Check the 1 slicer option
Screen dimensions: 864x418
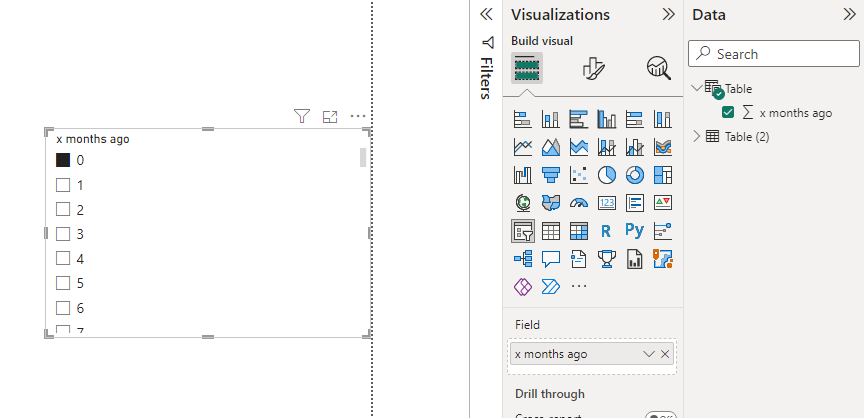63,184
